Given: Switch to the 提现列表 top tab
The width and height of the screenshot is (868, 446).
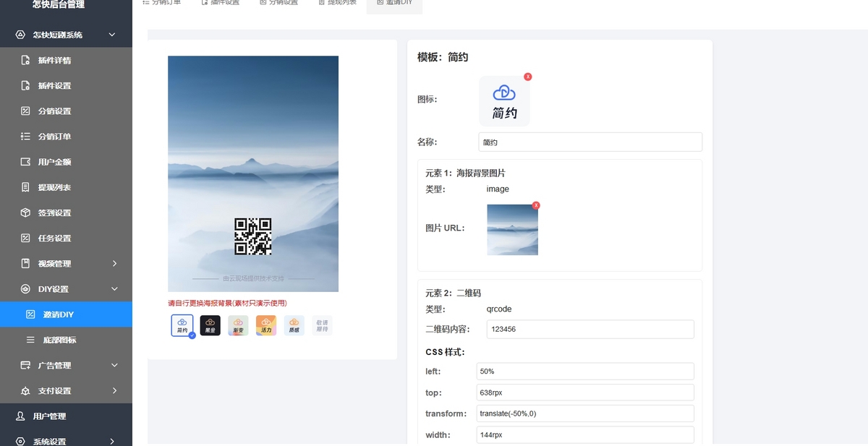Looking at the screenshot, I should pyautogui.click(x=337, y=4).
